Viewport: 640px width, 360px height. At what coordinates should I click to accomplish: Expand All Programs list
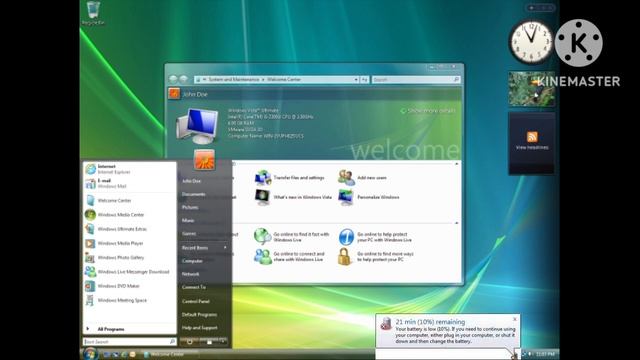point(129,329)
